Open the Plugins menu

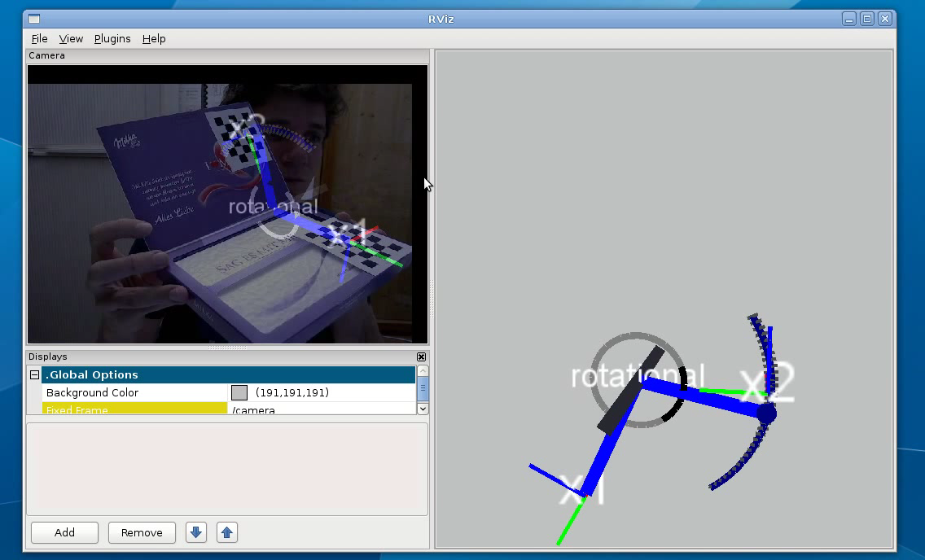pos(112,38)
